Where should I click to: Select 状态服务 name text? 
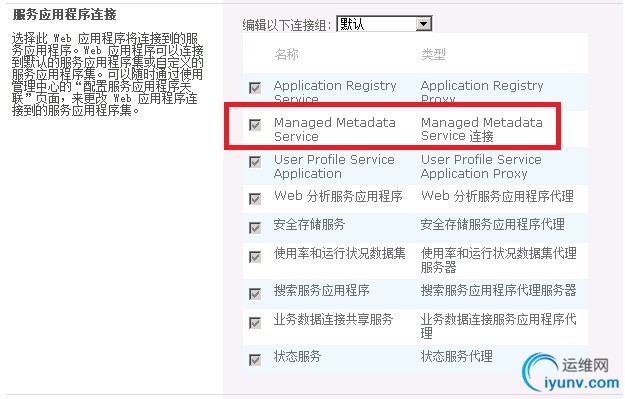point(297,356)
